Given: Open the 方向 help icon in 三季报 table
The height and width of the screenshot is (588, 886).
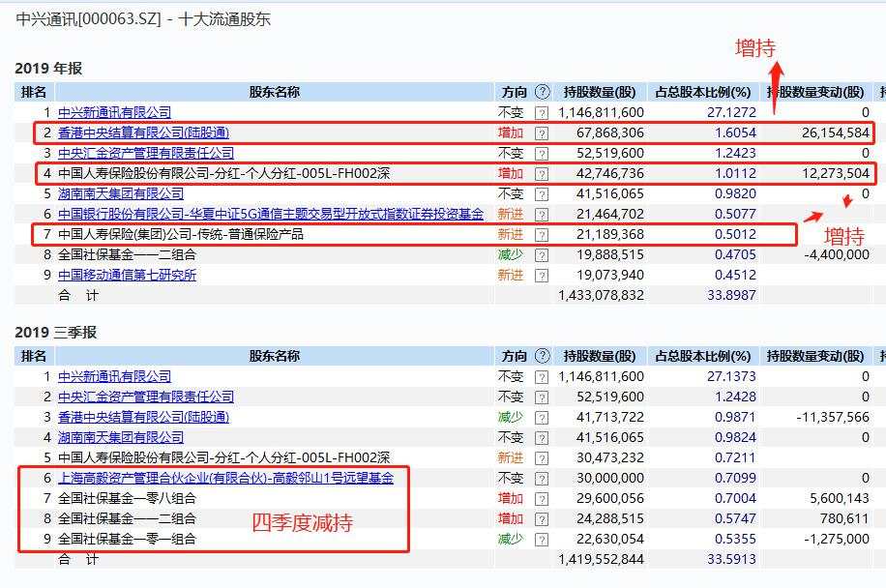Looking at the screenshot, I should click(x=544, y=356).
